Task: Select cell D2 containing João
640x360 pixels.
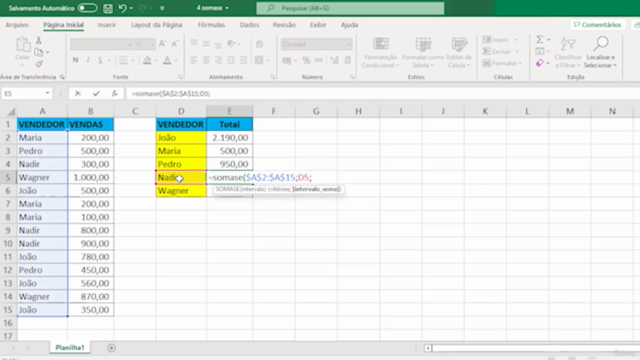Action: (181, 138)
